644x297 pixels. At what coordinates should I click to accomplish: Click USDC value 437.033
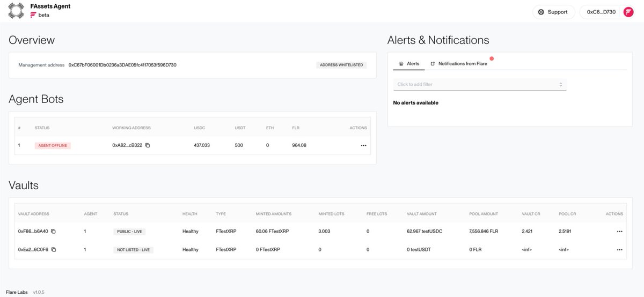click(x=202, y=145)
